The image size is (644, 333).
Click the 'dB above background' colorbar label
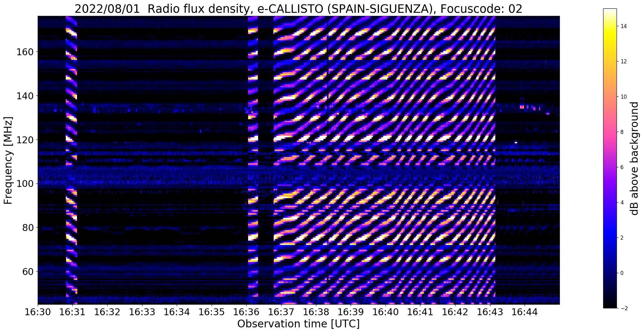[x=634, y=158]
